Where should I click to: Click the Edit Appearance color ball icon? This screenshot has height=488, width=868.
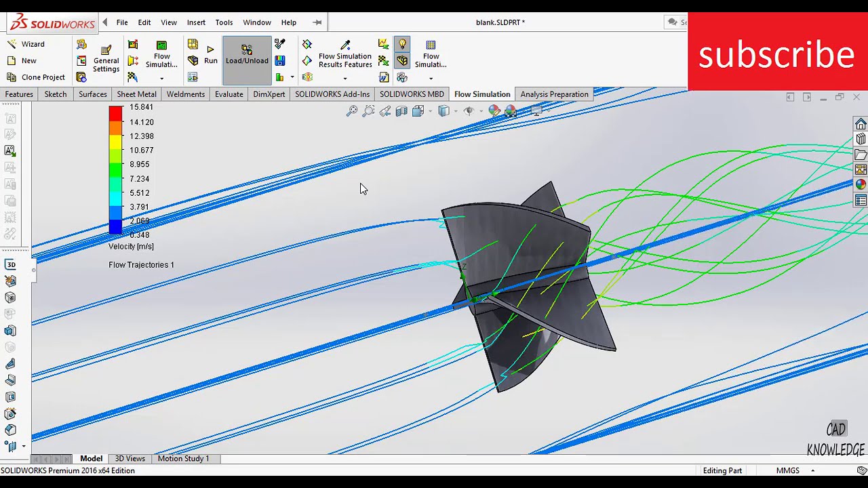[494, 111]
